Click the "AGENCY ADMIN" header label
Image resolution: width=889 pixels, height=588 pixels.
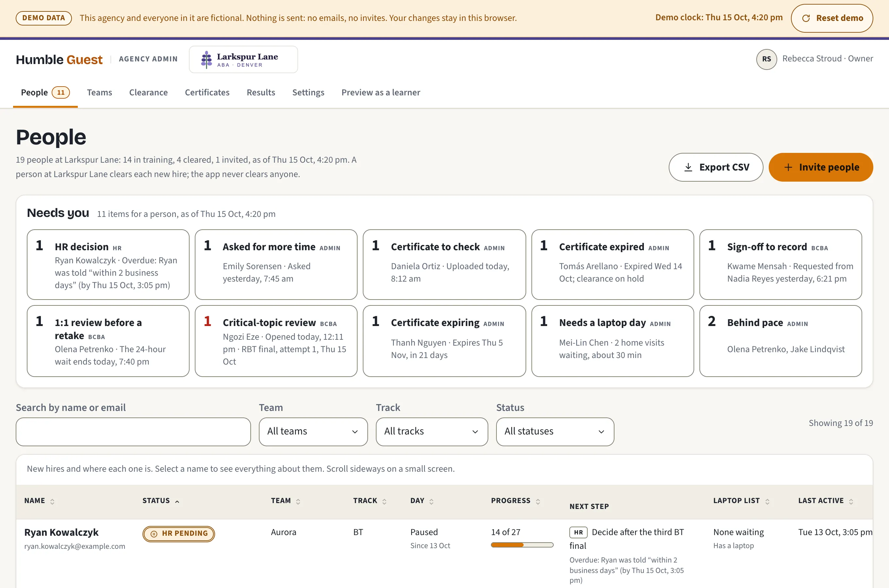pos(148,59)
